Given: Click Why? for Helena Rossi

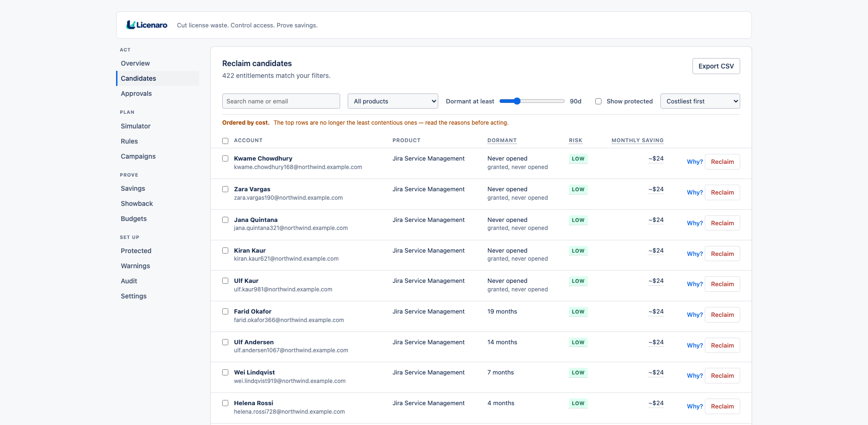Looking at the screenshot, I should tap(694, 406).
